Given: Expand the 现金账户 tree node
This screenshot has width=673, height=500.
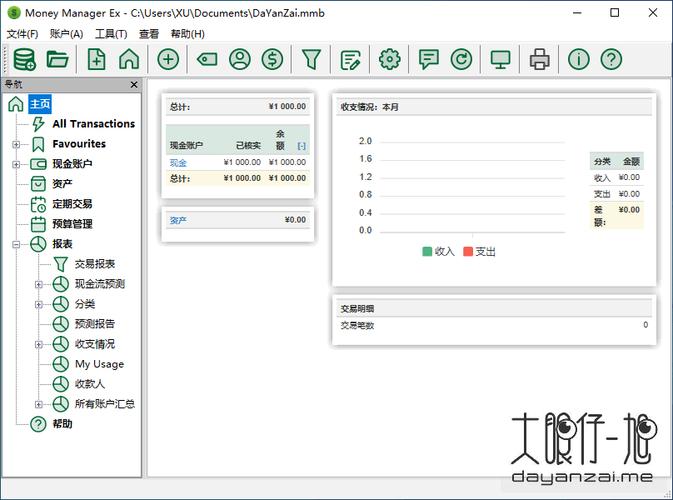Looking at the screenshot, I should point(16,164).
